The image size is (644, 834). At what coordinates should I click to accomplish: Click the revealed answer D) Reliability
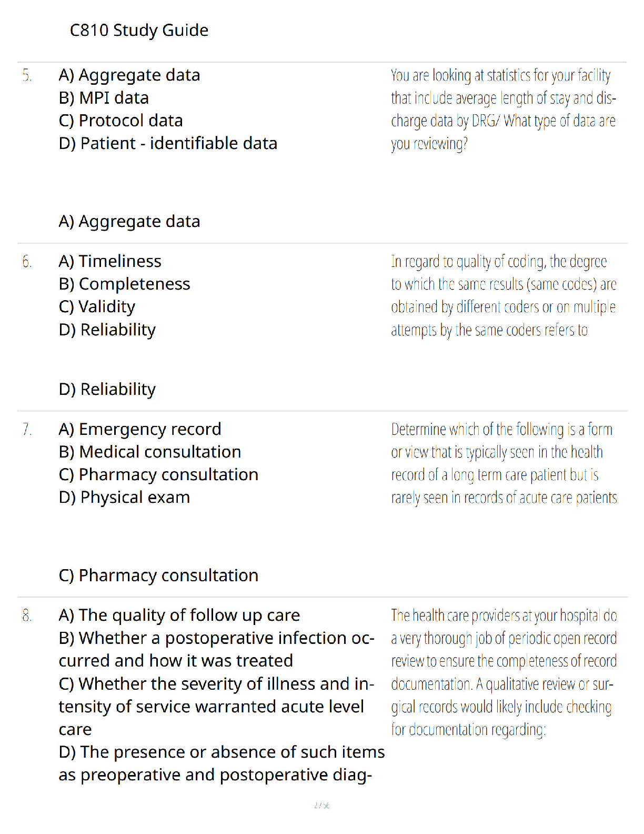(107, 390)
